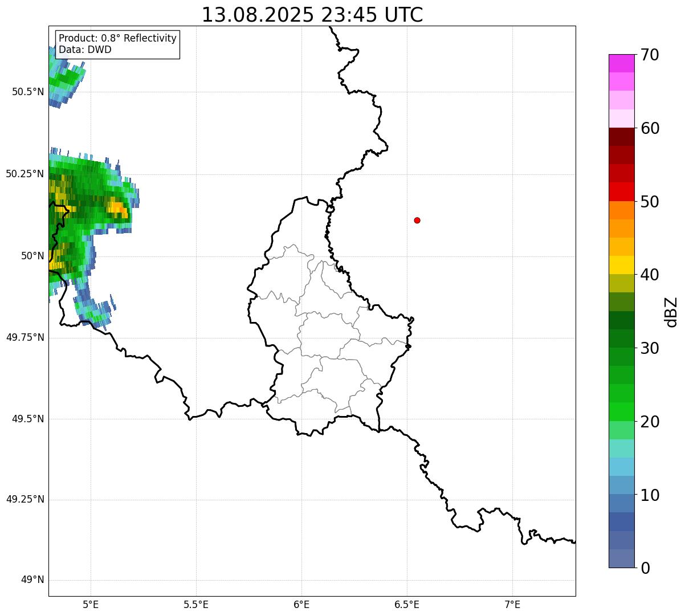Viewport: 685px width, 616px height.
Task: Click the title 13.08.2025 23:45 UTC
Action: (x=312, y=15)
